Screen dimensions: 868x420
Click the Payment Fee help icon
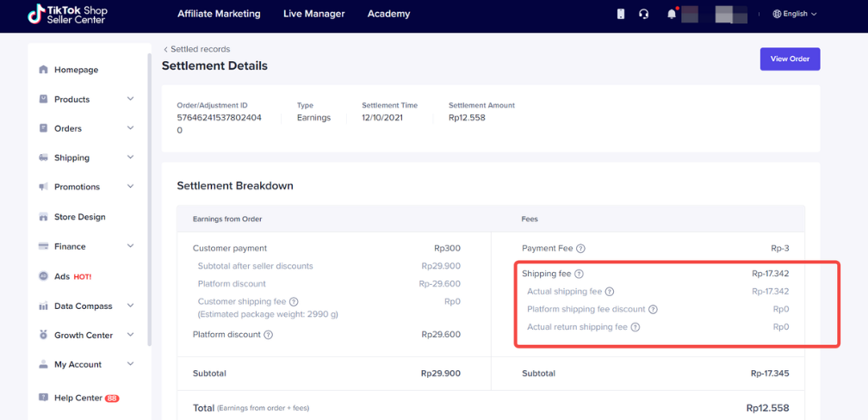click(580, 249)
